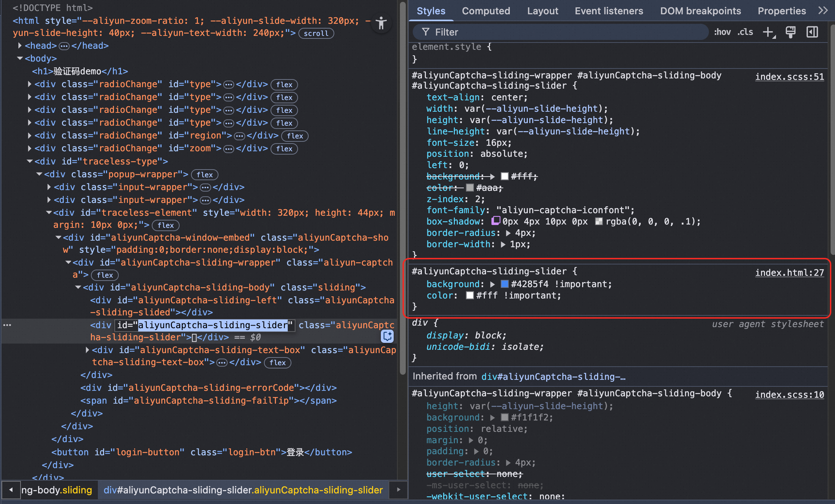Open the box-shadow editor icon

(496, 221)
